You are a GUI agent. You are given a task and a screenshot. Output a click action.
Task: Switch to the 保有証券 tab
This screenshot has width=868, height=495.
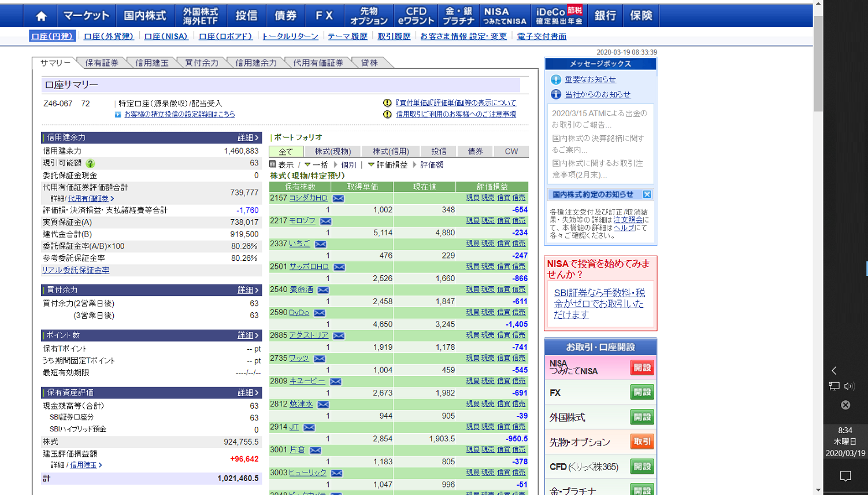(x=102, y=63)
